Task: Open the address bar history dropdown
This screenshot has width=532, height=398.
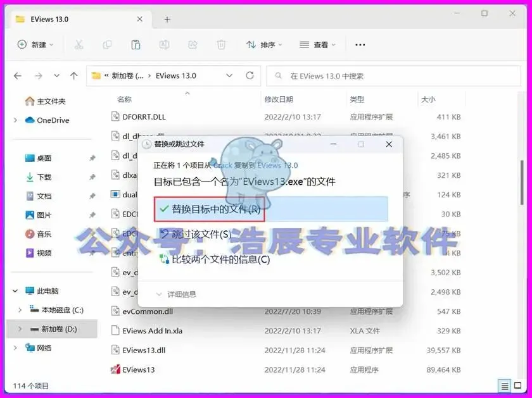Action: [229, 75]
